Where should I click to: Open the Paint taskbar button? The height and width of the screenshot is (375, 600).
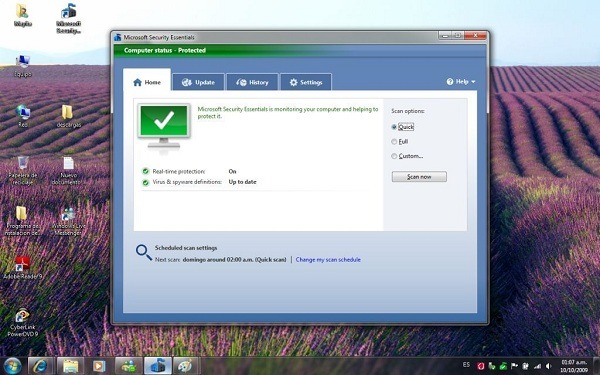[186, 366]
